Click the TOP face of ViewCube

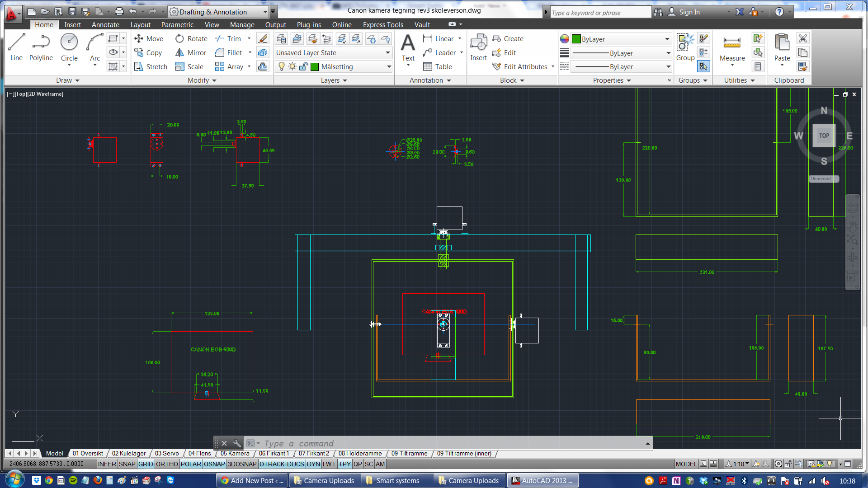[x=824, y=136]
